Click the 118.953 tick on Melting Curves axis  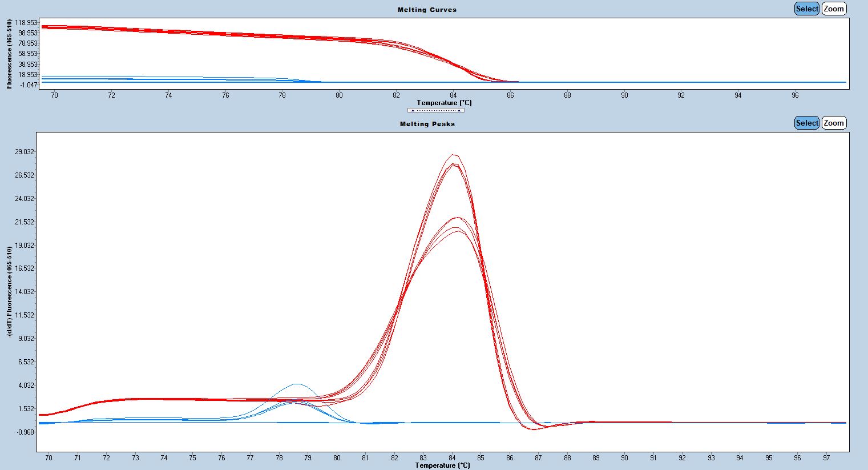(x=26, y=23)
